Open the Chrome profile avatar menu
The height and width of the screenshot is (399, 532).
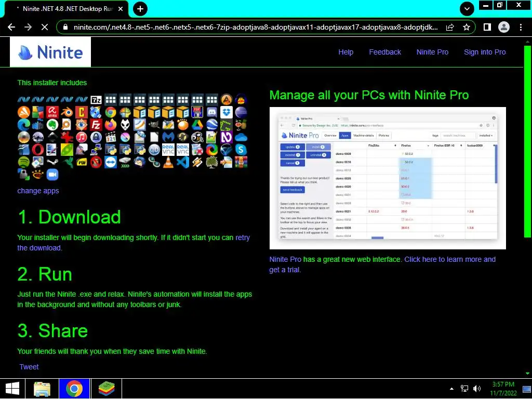tap(504, 27)
